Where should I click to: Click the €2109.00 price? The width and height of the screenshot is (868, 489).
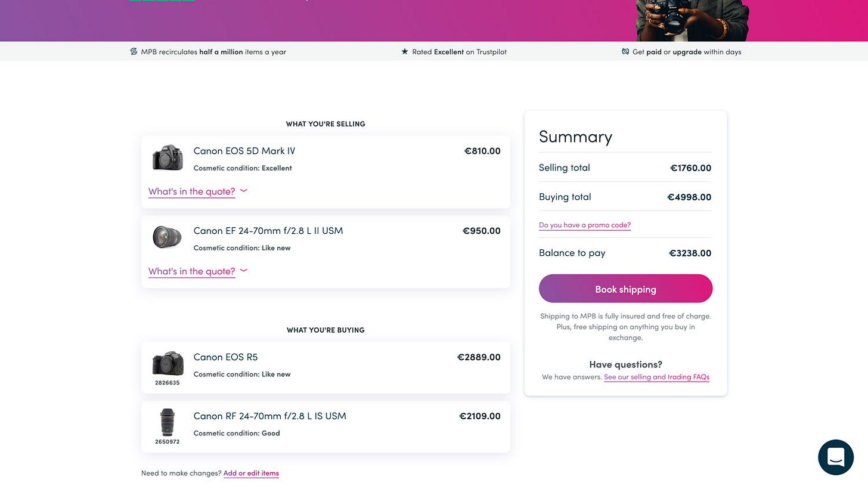pos(480,416)
